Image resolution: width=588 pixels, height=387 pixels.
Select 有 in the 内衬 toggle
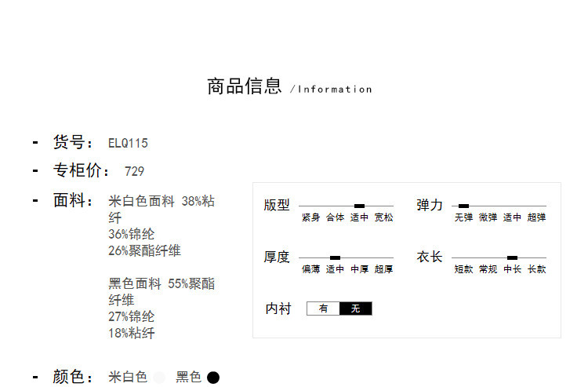(x=323, y=309)
